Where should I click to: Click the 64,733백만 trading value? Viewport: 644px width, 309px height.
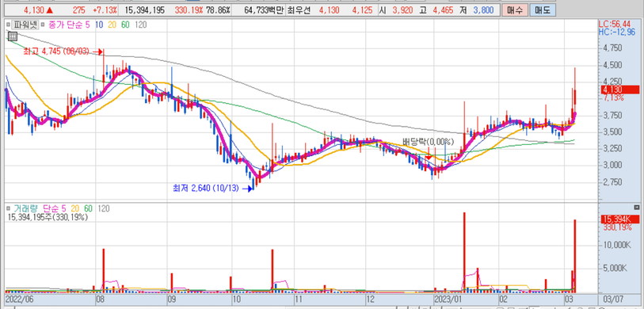coord(263,10)
